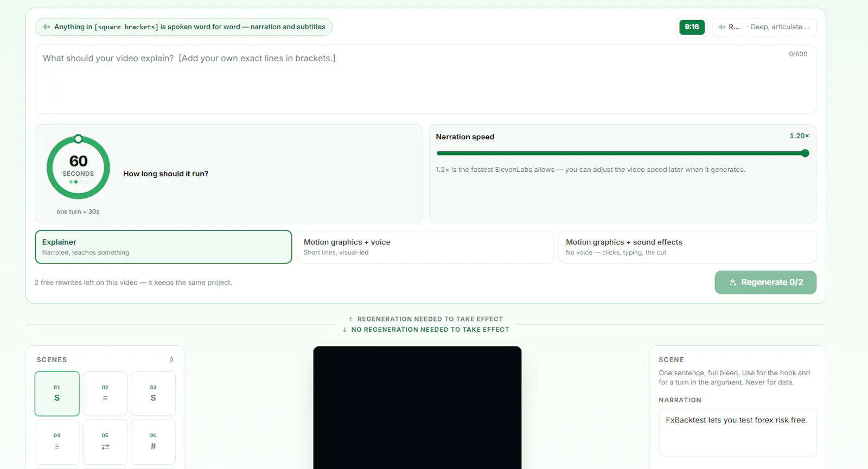Select scene 05 swap icon tile

click(x=105, y=442)
